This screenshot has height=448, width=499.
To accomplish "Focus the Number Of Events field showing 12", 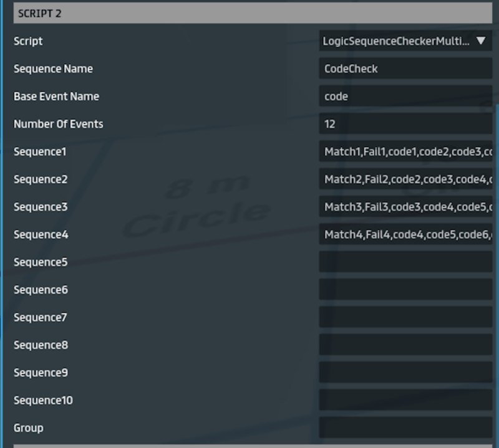I will coord(405,124).
